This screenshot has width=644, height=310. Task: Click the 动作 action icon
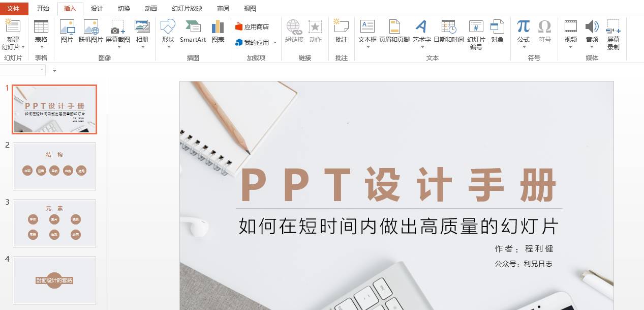(x=316, y=26)
